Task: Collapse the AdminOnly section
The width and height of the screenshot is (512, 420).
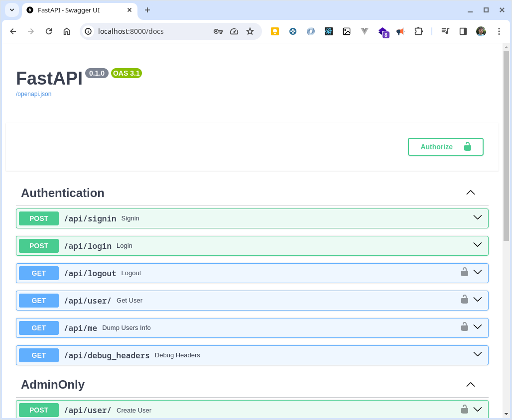Action: (471, 385)
